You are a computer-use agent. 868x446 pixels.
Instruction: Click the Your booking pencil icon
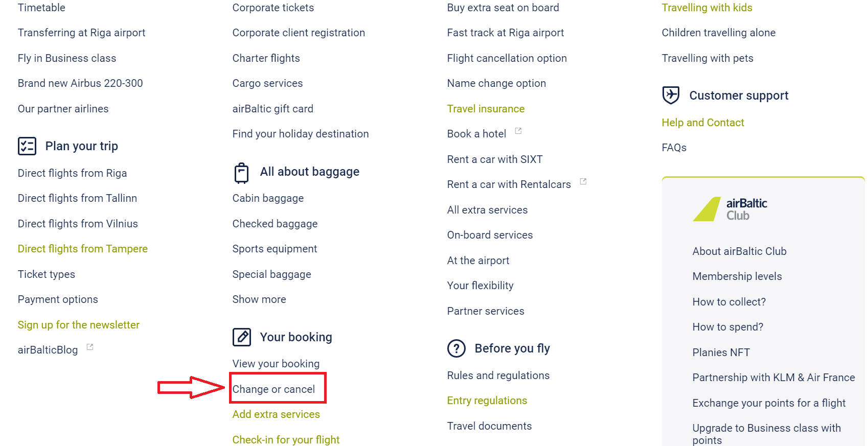tap(242, 337)
